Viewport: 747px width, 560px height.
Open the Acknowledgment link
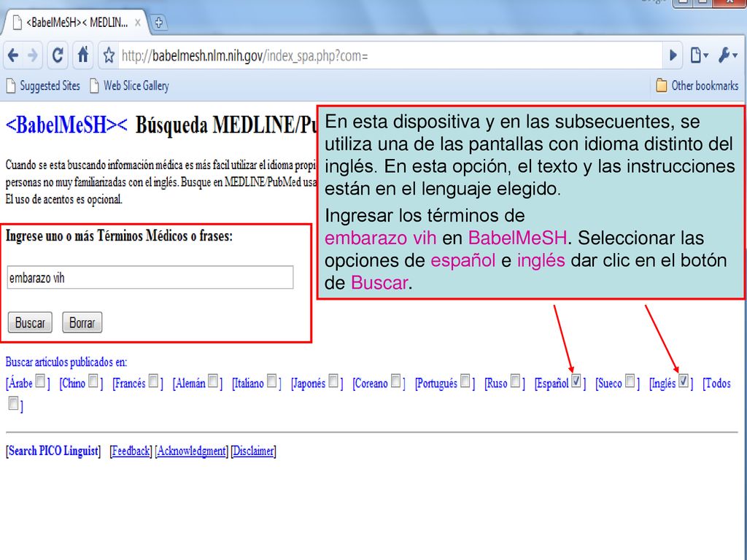pos(192,451)
